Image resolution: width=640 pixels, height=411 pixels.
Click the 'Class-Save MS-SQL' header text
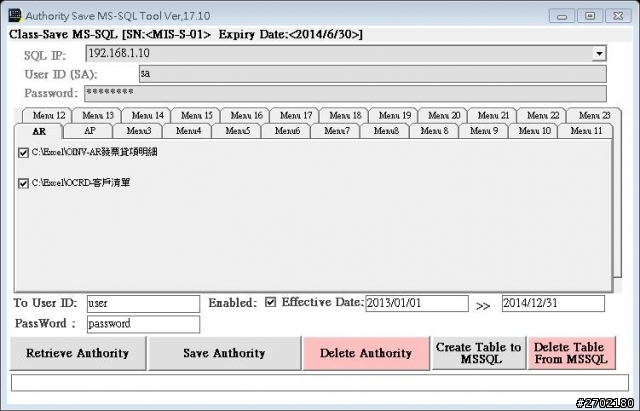(x=63, y=35)
